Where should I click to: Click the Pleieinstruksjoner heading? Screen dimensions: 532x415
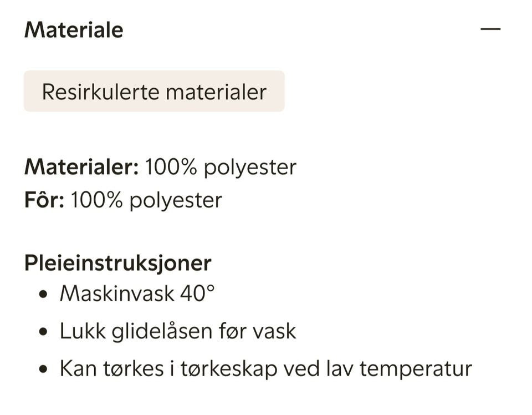117,262
